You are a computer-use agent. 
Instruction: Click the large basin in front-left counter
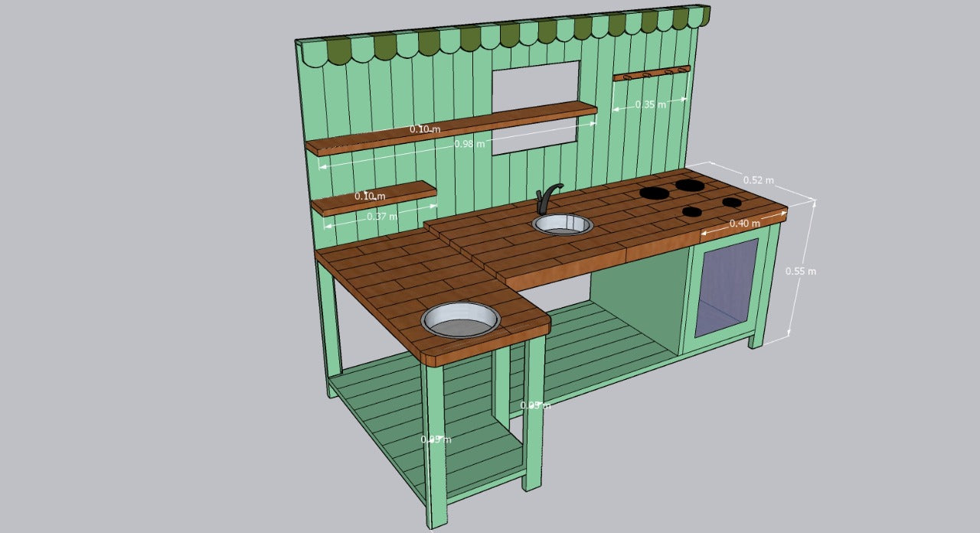[x=460, y=319]
